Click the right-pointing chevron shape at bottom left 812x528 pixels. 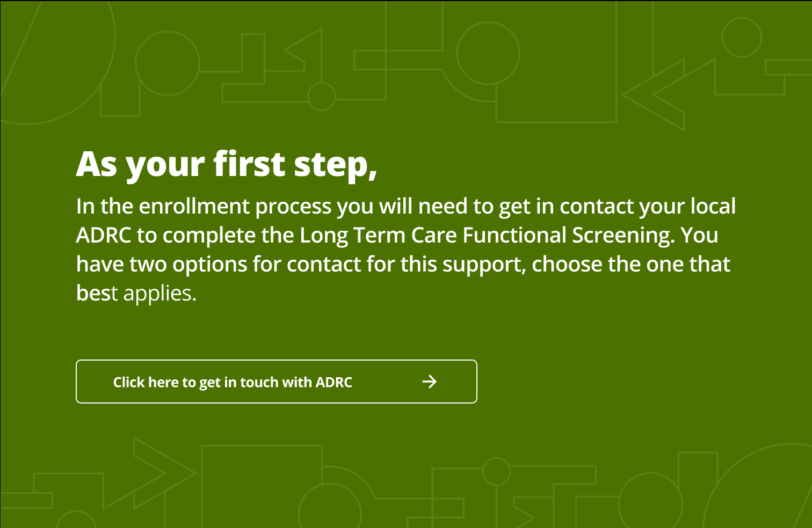(x=165, y=473)
